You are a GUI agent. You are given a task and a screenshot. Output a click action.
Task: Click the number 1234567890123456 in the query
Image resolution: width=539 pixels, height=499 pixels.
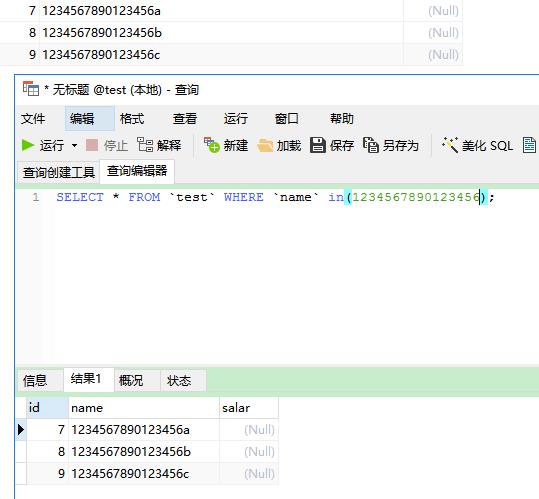(x=416, y=197)
